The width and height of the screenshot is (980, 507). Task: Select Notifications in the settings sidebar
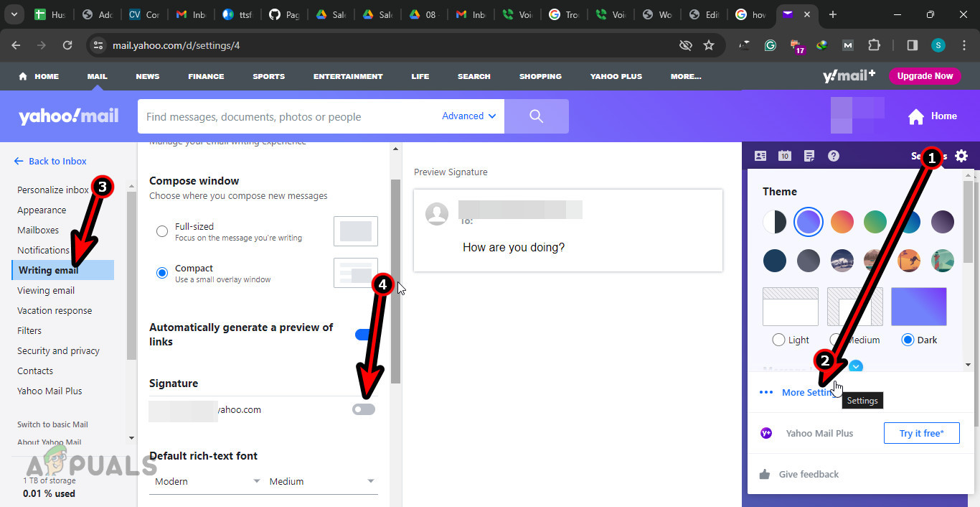tap(43, 250)
